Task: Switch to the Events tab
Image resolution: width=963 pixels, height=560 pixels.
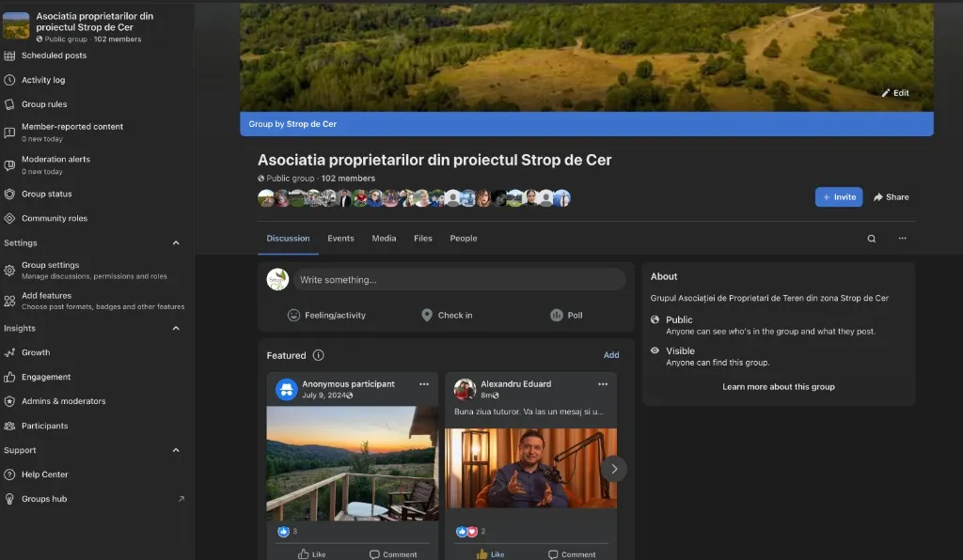Action: click(340, 239)
